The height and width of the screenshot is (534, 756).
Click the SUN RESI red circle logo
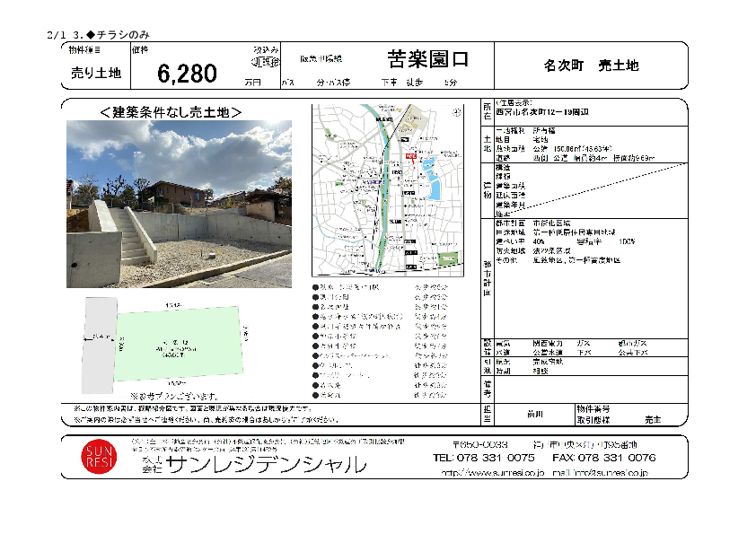click(98, 458)
